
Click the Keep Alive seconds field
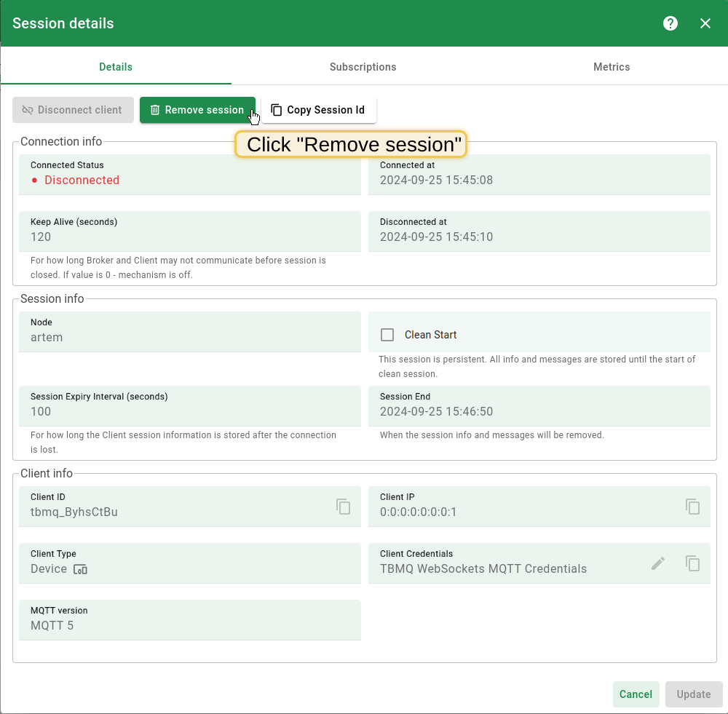click(189, 237)
